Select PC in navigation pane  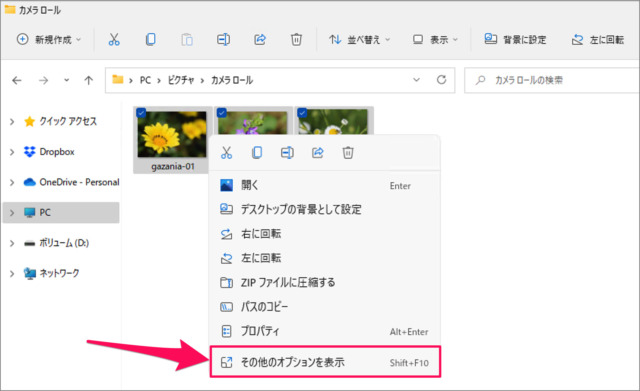point(61,213)
